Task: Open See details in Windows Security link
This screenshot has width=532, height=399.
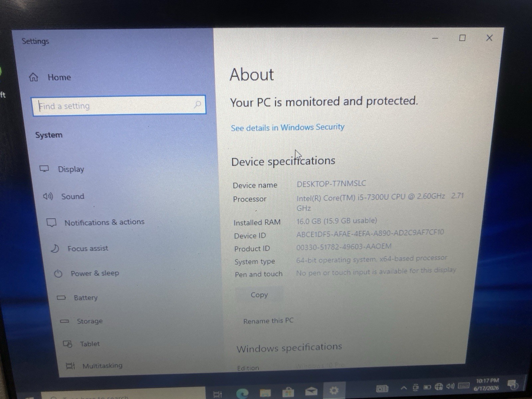Action: (288, 127)
